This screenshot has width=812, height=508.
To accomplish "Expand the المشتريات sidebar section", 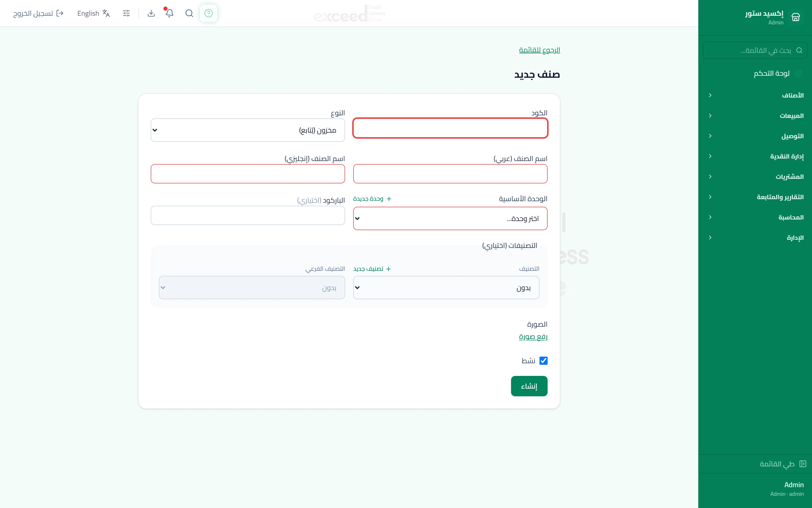I will pyautogui.click(x=755, y=177).
